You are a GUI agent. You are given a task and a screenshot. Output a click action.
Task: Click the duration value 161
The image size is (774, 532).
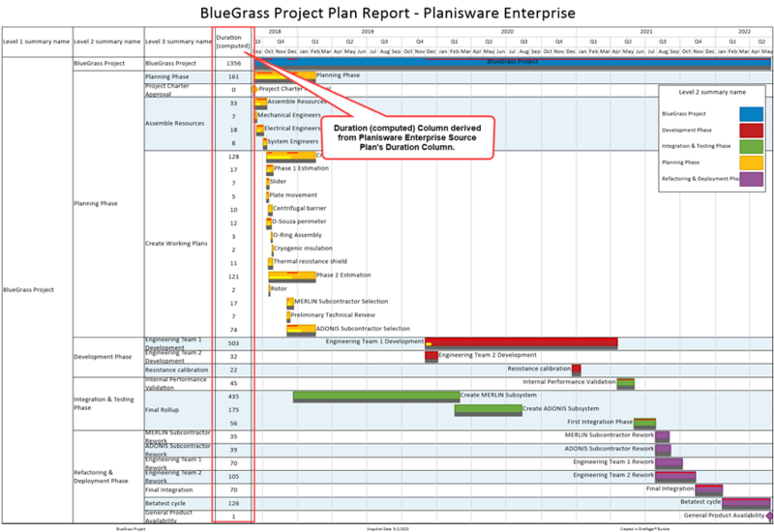click(233, 77)
